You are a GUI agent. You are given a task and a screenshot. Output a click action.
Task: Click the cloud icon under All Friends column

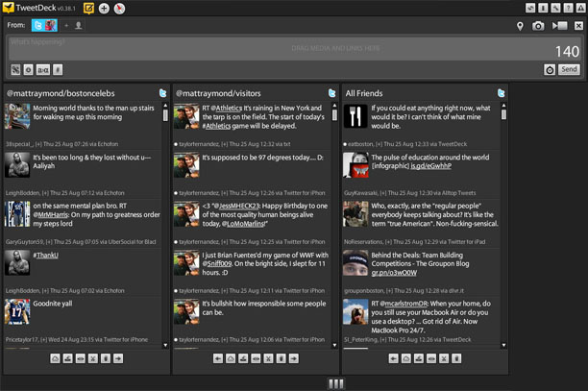(406, 358)
